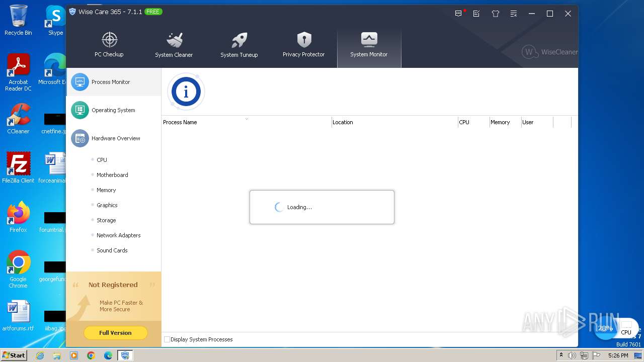
Task: Sort by Location column
Action: click(394, 122)
